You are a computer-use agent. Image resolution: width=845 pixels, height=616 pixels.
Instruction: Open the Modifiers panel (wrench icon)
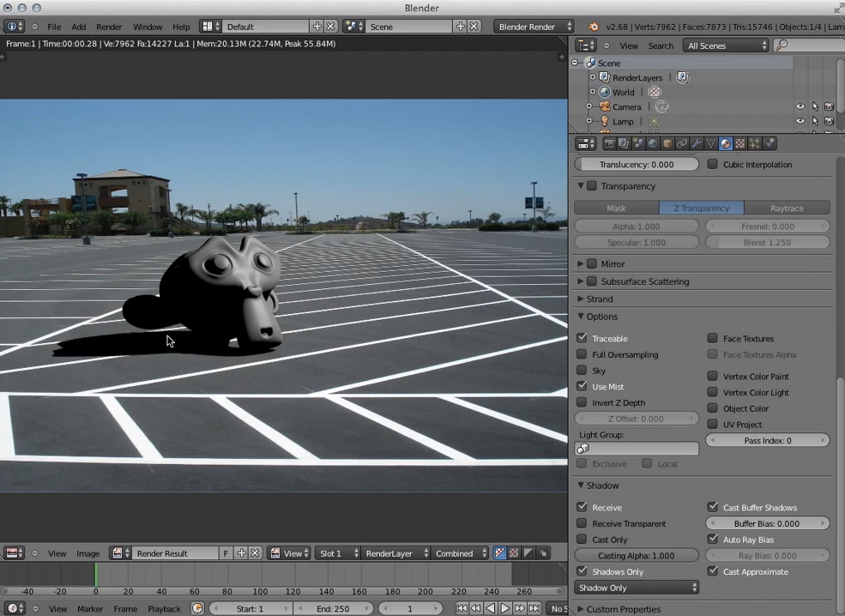coord(696,143)
